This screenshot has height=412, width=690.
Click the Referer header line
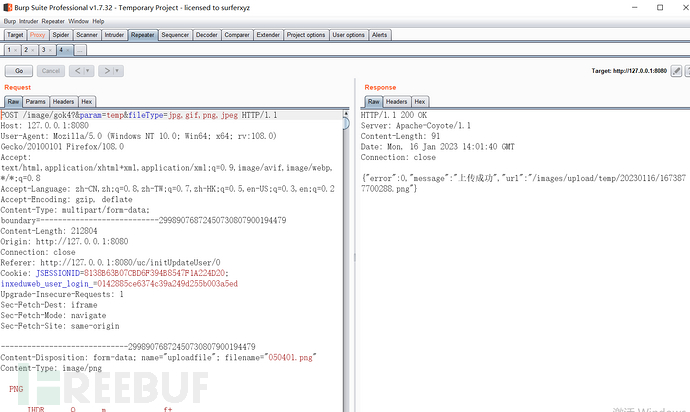(x=110, y=263)
